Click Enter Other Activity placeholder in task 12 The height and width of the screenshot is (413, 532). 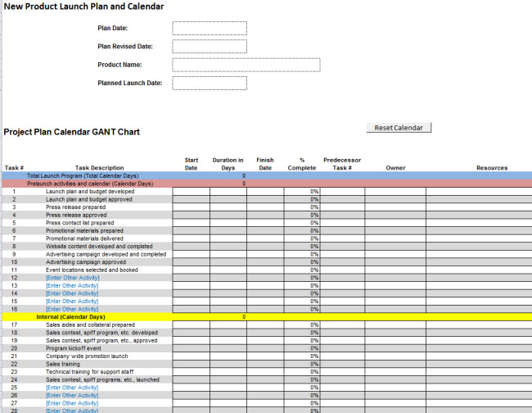[x=72, y=278]
